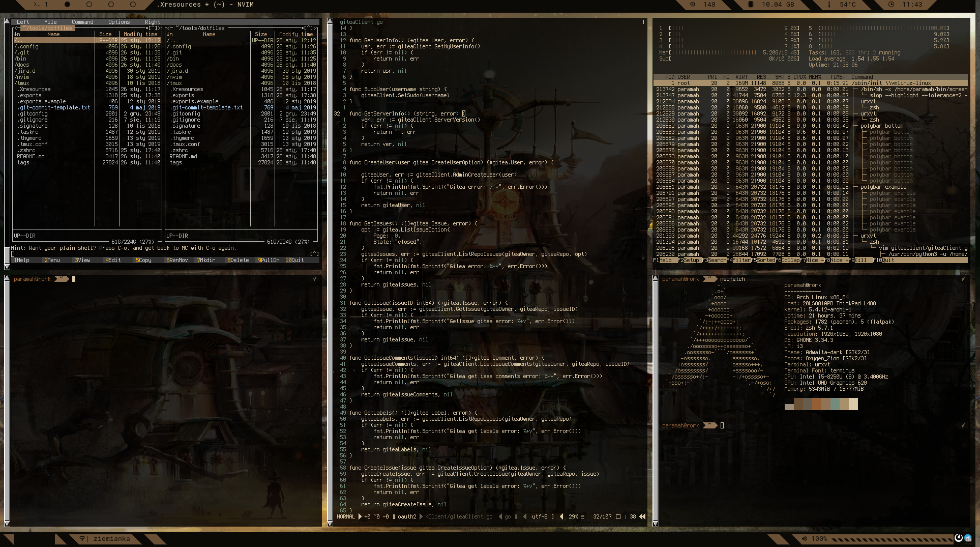Click scroll-up arrow of the nvim terminal
Image resolution: width=980 pixels, height=547 pixels.
point(330,21)
